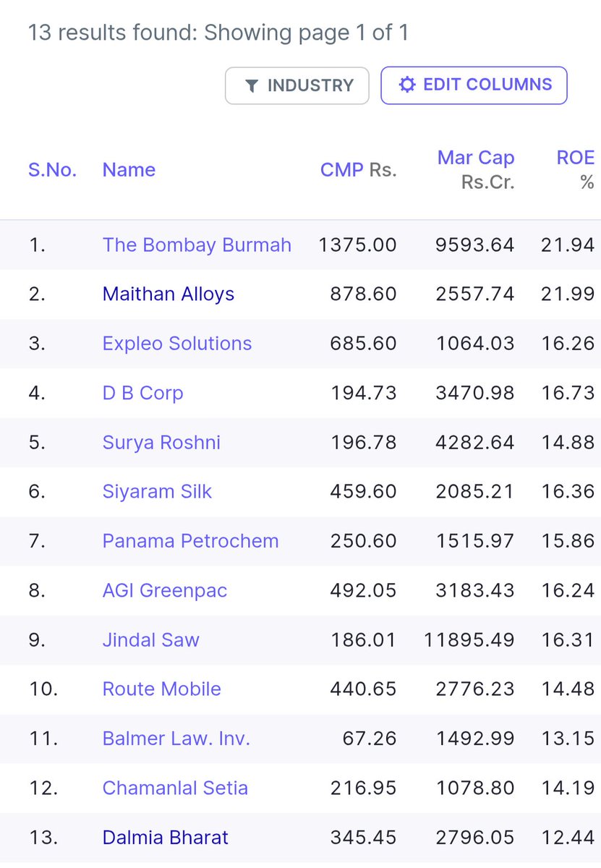Viewport: 601px width, 868px height.
Task: Select ROE value 16.31
Action: (x=568, y=639)
